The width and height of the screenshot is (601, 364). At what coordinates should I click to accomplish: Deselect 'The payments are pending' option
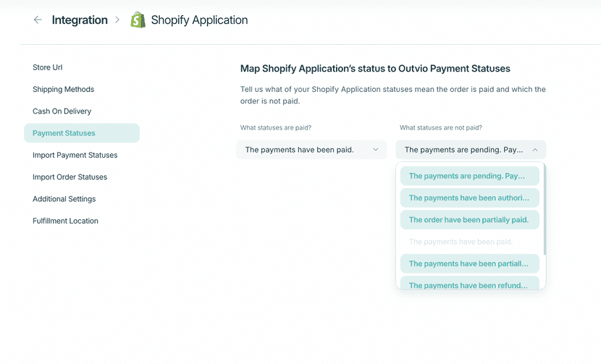[x=469, y=176]
